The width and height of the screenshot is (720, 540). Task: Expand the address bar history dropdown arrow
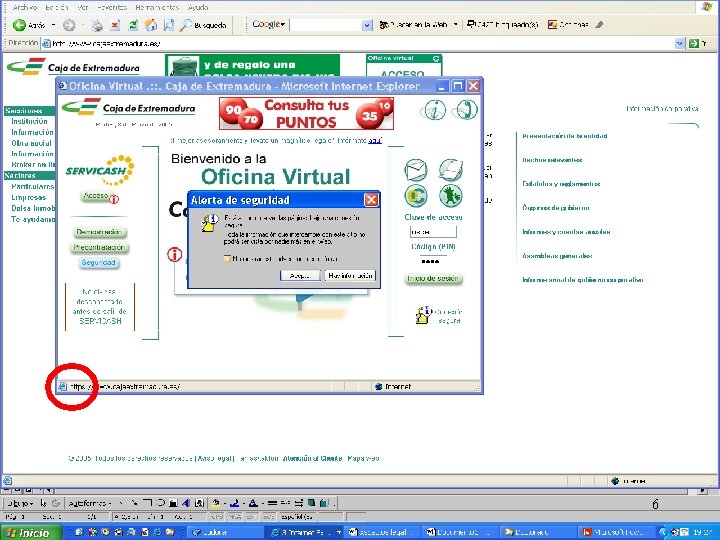pyautogui.click(x=680, y=44)
